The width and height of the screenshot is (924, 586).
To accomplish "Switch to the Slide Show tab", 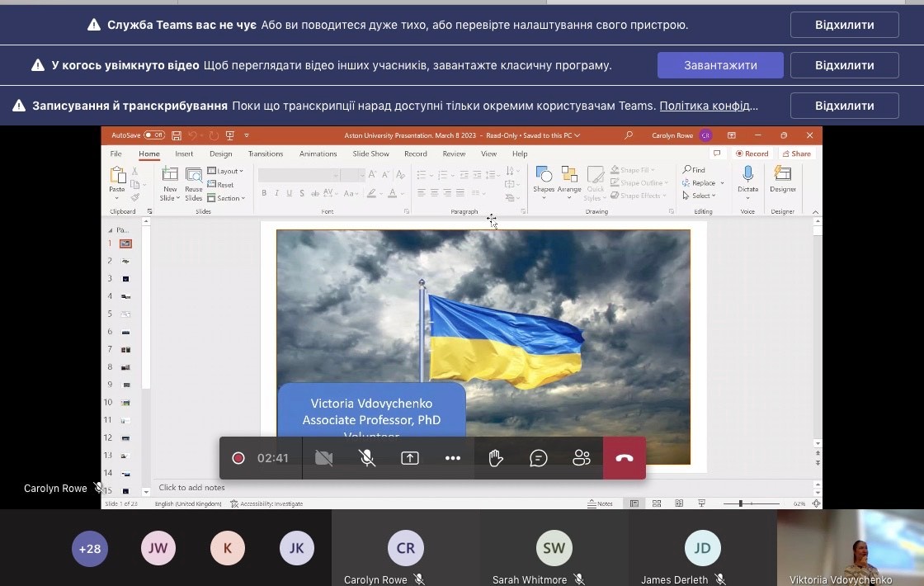I will tap(370, 154).
